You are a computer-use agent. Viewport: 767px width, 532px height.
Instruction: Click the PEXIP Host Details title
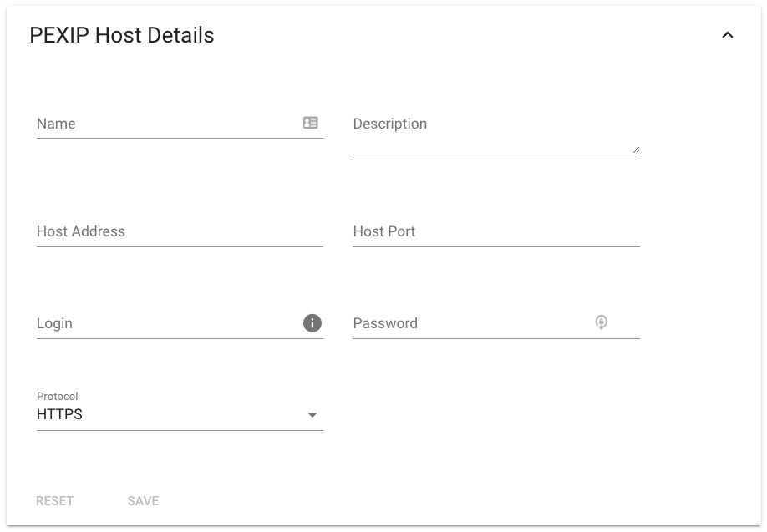click(122, 35)
